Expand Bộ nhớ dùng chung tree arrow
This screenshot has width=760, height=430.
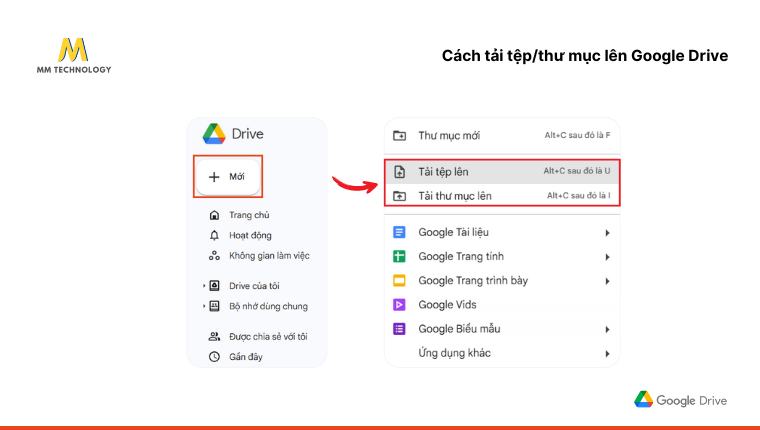pos(204,306)
